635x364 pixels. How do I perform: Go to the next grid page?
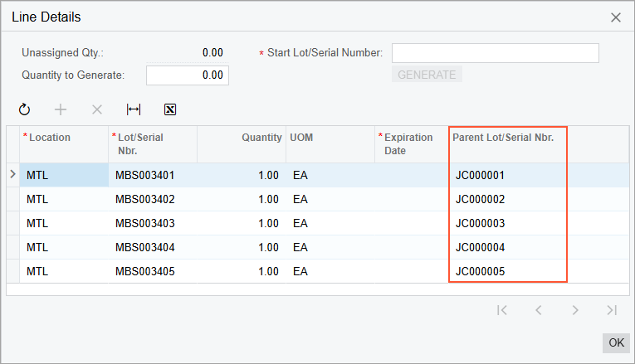pyautogui.click(x=574, y=310)
